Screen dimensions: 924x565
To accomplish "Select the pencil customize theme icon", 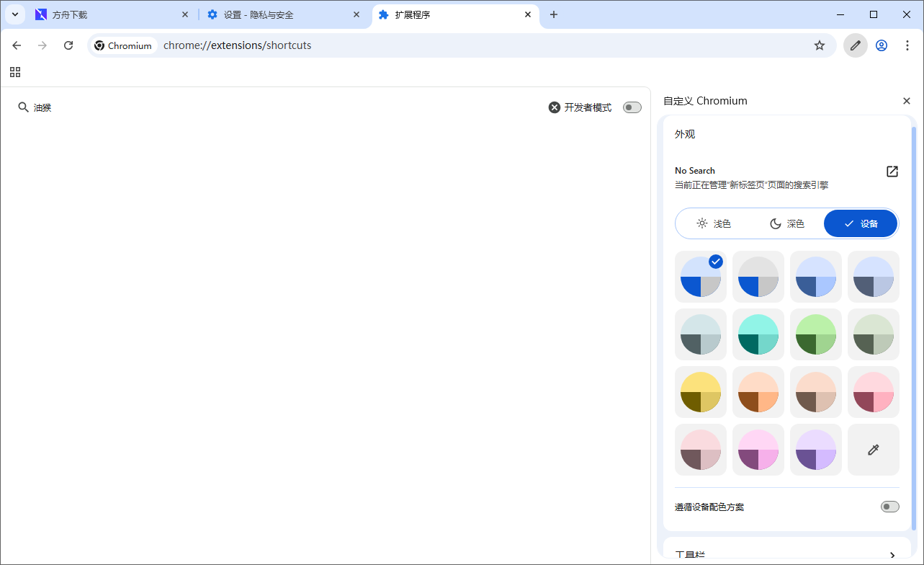I will pyautogui.click(x=855, y=45).
